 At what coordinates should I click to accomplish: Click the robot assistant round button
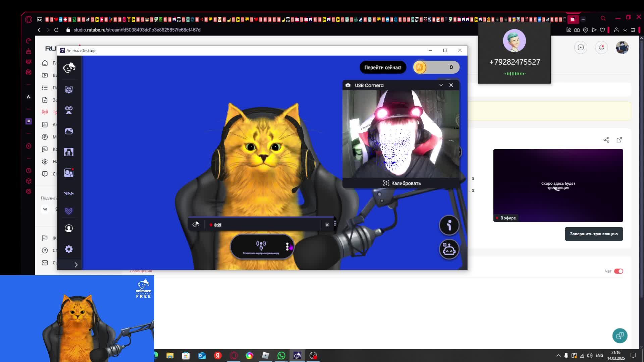coord(449,249)
